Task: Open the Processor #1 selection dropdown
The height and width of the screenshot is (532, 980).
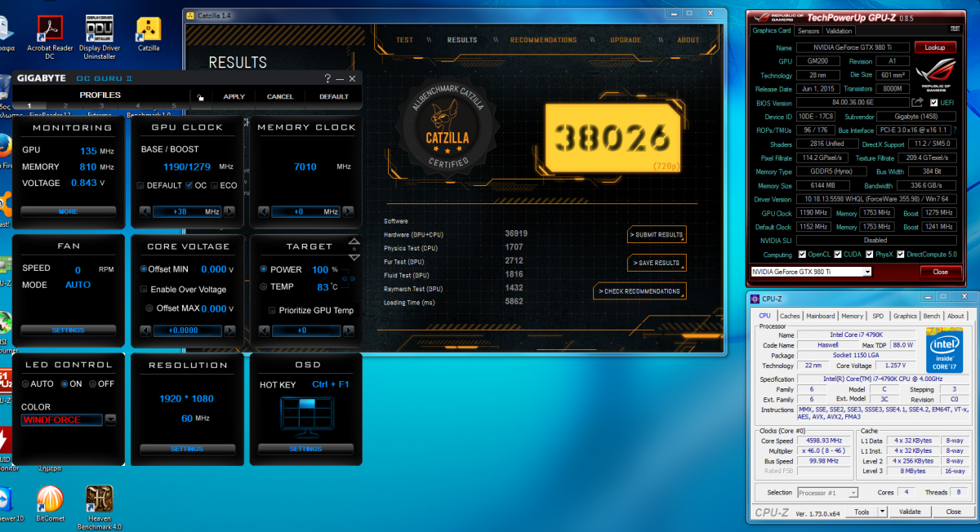Action: pos(826,492)
